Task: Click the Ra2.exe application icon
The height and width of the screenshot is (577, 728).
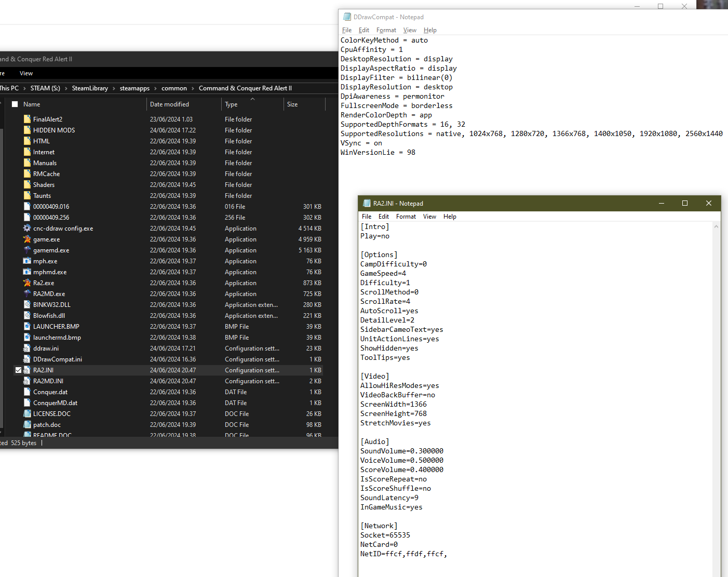Action: (x=27, y=283)
